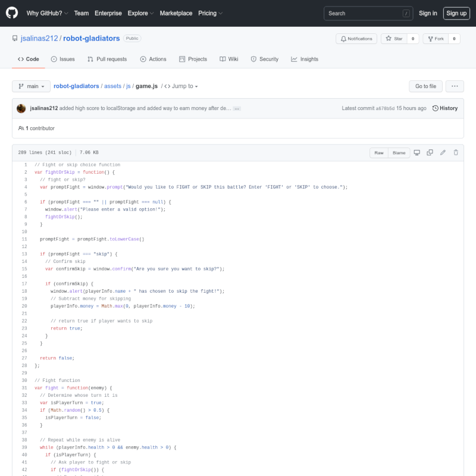Screen dimensions: 476x476
Task: Switch to the Pull requests tab
Action: (107, 59)
